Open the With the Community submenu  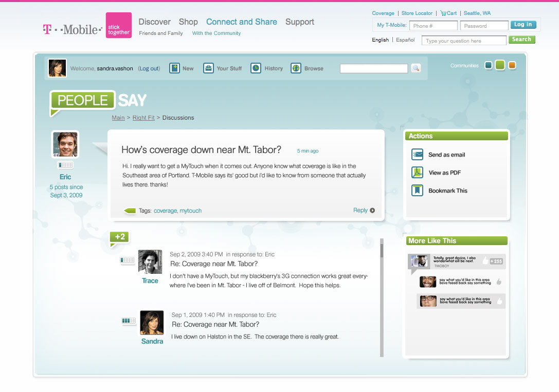click(217, 33)
